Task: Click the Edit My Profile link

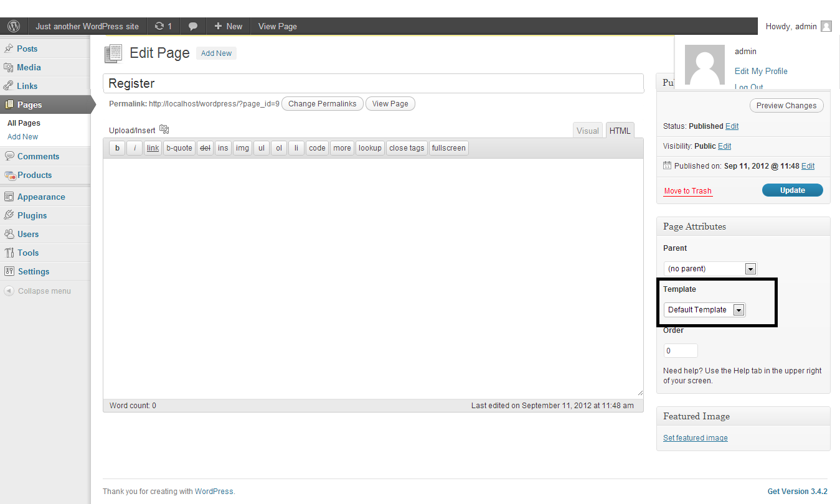Action: coord(761,71)
